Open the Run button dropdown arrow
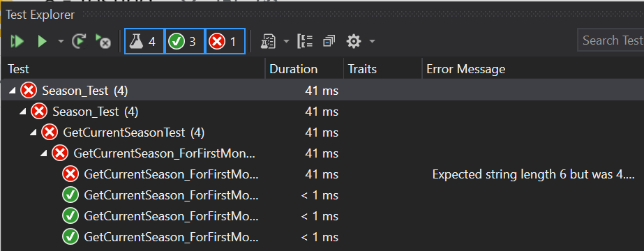The height and width of the screenshot is (251, 644). pyautogui.click(x=61, y=41)
